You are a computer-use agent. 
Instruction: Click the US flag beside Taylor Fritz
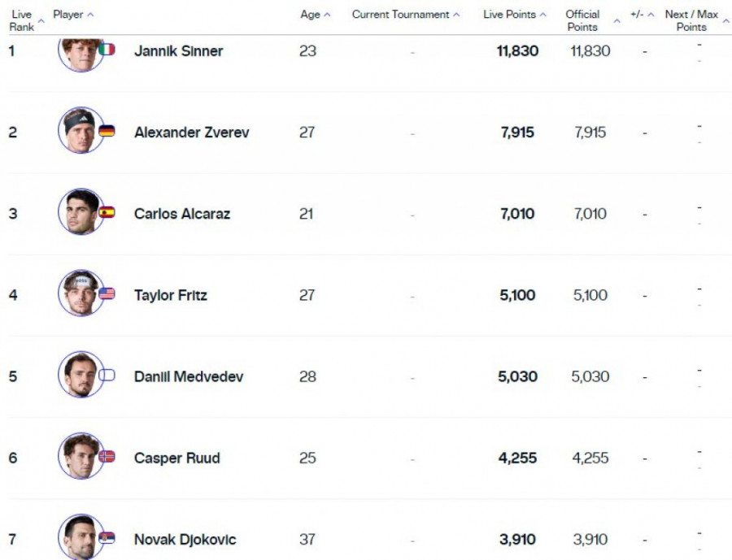click(x=107, y=293)
